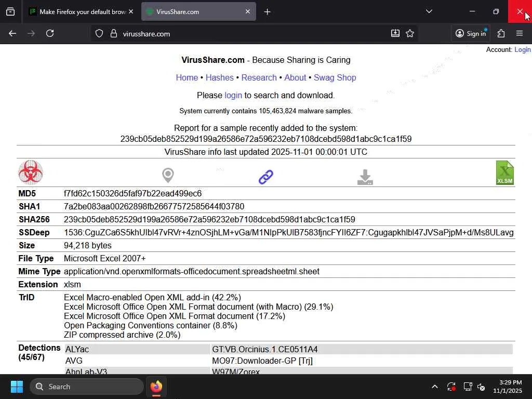Screen dimensions: 532x399
Task: Click the 105,463,824 malware samples line
Action: (266, 111)
